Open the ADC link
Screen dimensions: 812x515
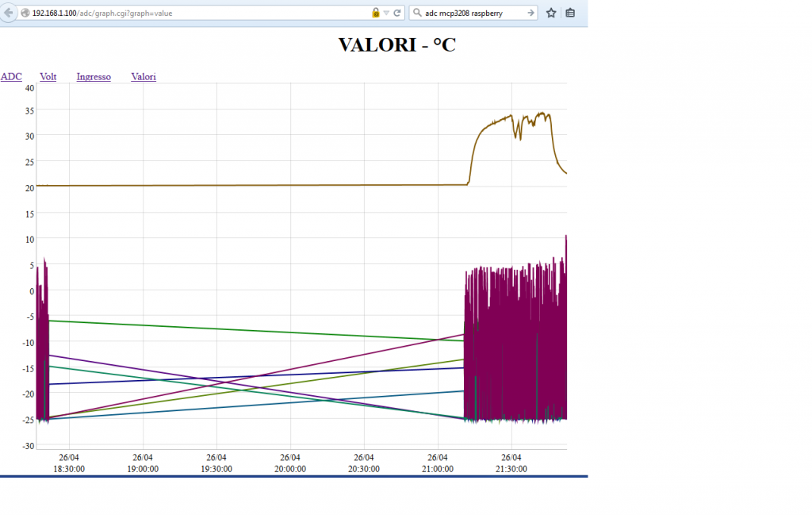11,76
